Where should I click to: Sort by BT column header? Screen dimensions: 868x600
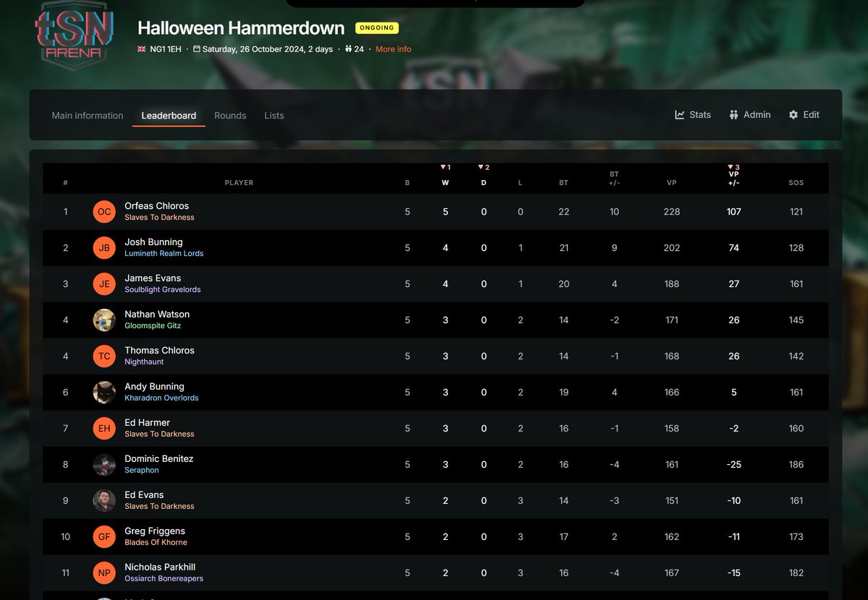563,183
